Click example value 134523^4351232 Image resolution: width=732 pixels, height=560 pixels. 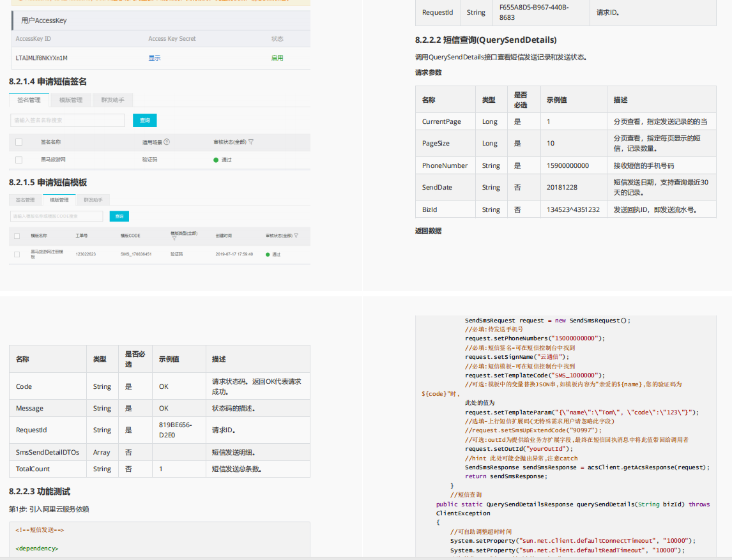coord(574,209)
